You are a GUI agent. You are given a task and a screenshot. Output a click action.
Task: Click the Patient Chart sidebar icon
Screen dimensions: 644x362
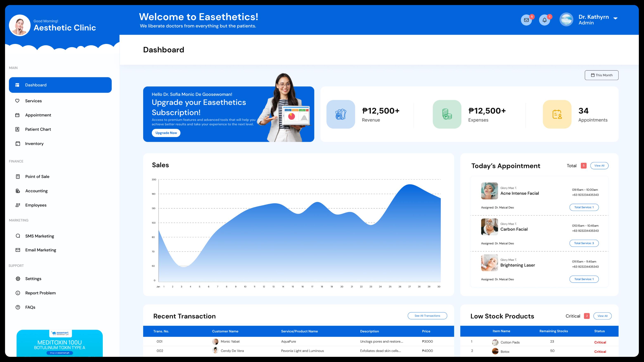click(x=17, y=129)
